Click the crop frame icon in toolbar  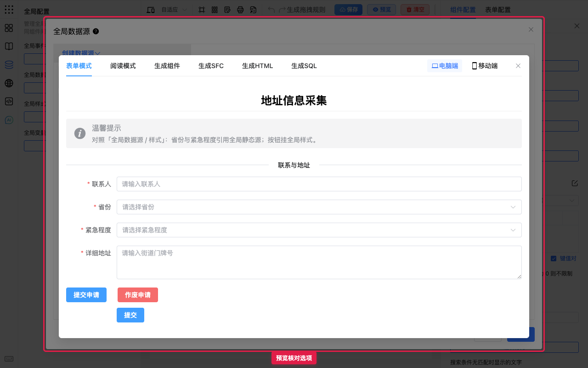pyautogui.click(x=202, y=10)
